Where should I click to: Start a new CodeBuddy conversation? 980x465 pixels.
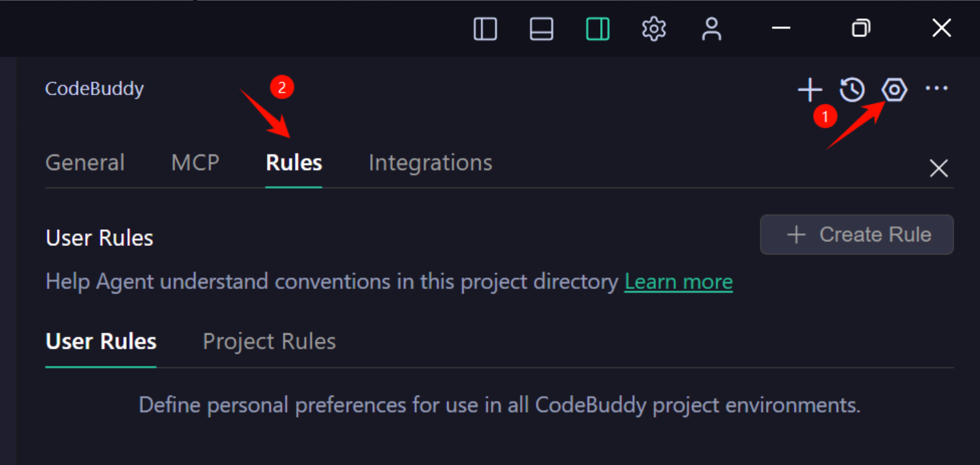pos(810,89)
